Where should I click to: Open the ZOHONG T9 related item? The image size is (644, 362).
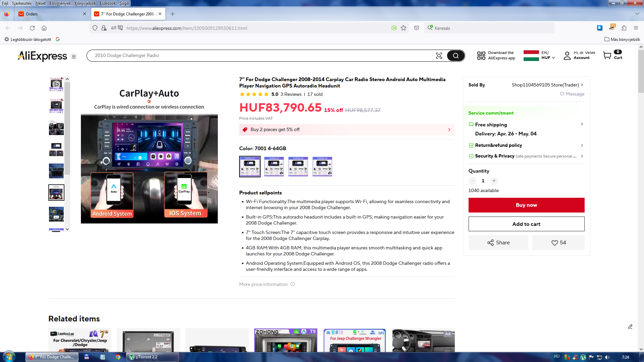coord(285,340)
